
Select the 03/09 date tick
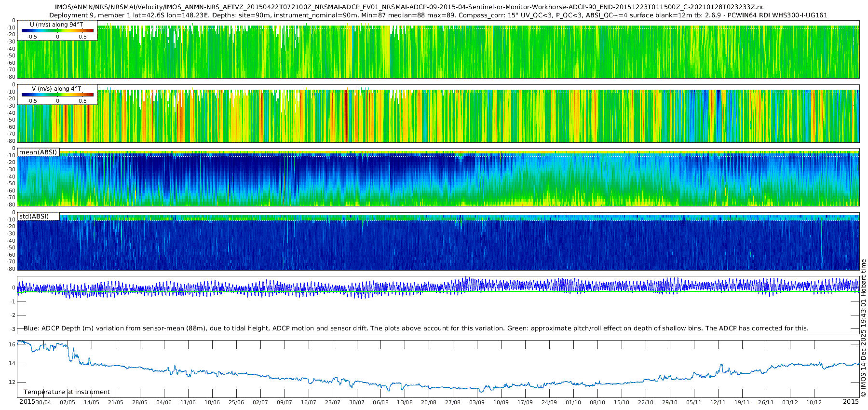coord(477,402)
